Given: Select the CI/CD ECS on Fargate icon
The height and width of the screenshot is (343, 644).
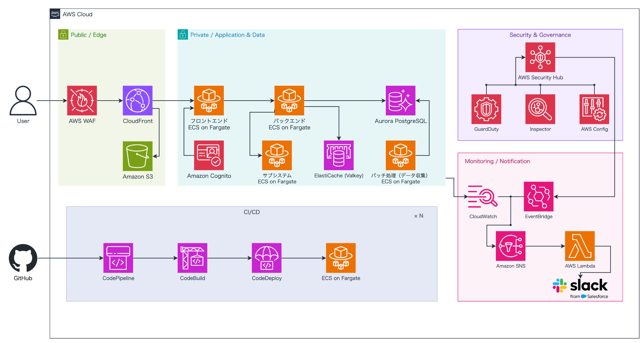Looking at the screenshot, I should [341, 258].
